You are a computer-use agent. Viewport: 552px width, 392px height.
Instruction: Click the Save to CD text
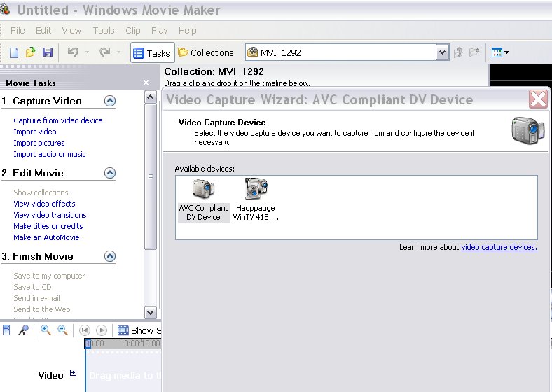(32, 287)
